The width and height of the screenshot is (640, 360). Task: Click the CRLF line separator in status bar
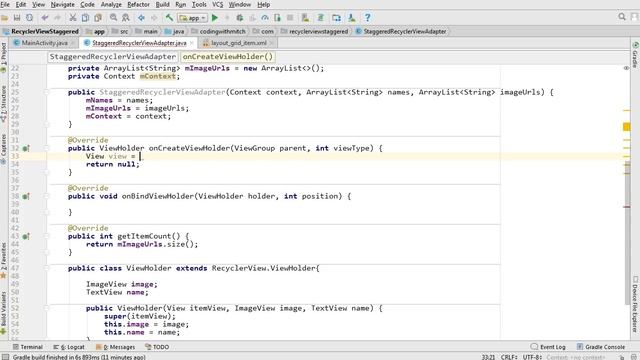[508, 357]
